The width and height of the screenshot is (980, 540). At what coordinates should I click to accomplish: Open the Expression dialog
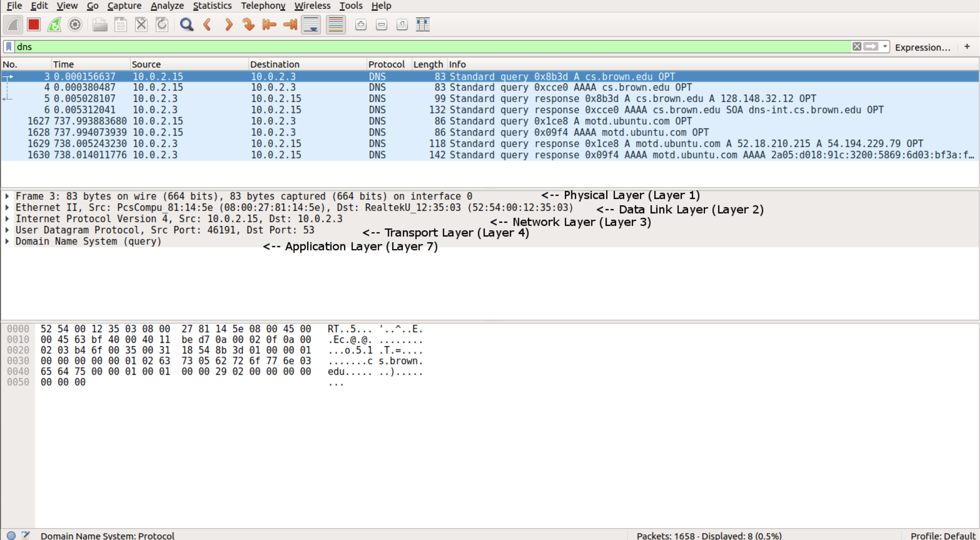point(923,47)
